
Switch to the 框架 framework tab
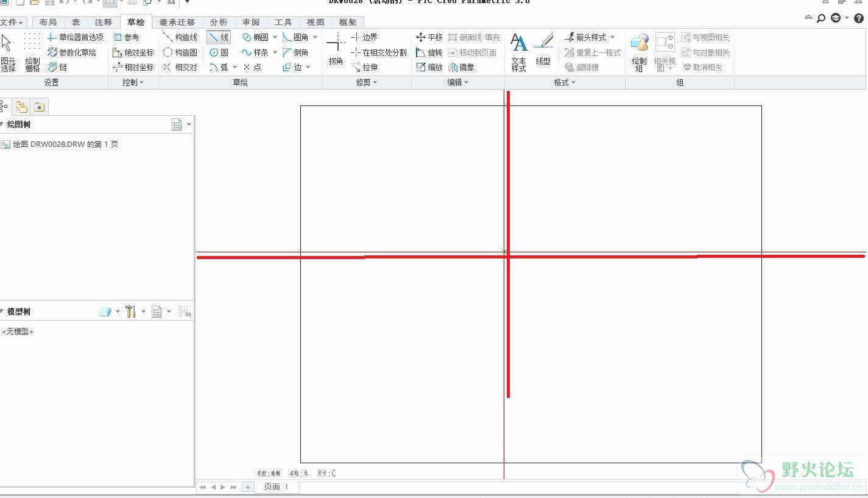click(x=348, y=22)
